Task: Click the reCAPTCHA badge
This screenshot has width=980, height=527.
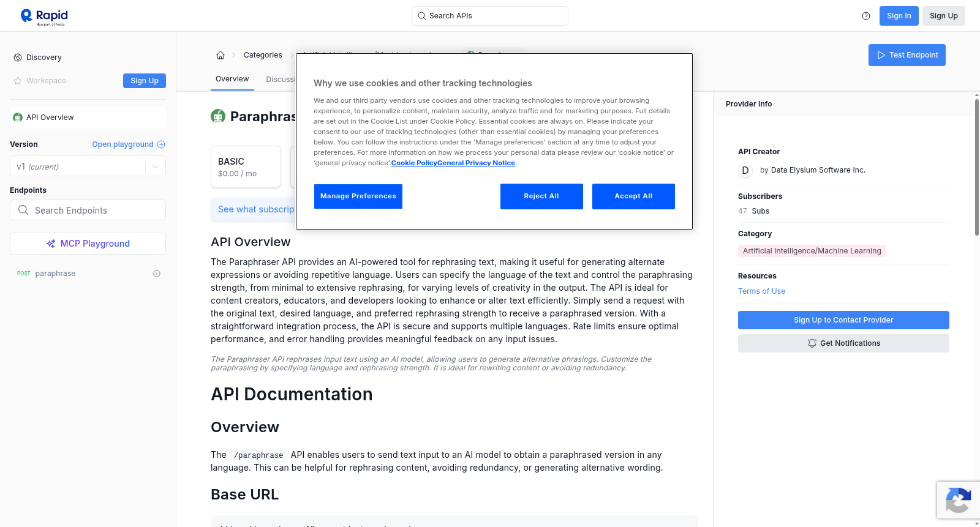Action: point(958,500)
